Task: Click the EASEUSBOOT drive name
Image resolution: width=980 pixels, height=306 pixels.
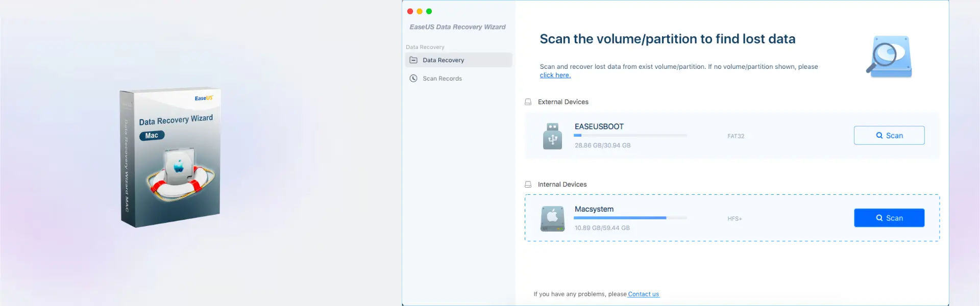Action: 599,126
